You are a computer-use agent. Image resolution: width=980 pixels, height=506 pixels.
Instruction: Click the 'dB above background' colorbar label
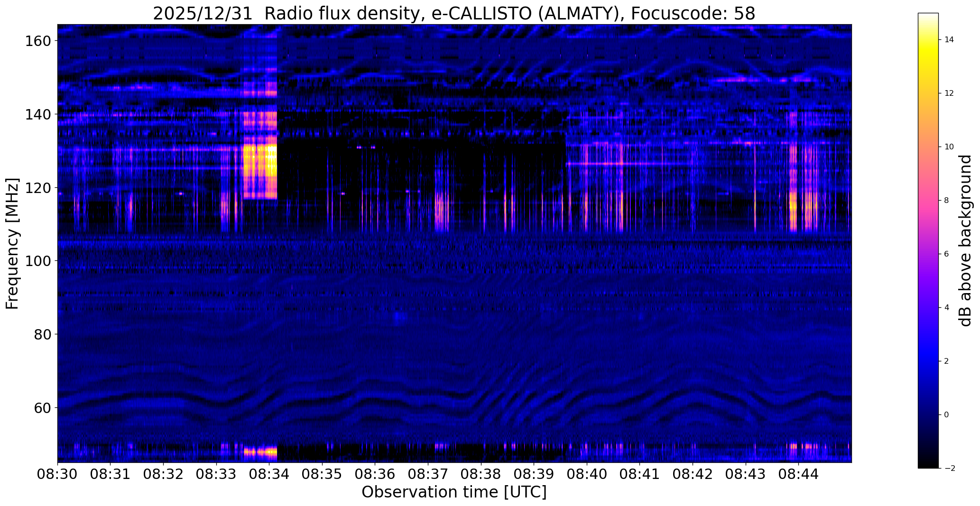(965, 240)
